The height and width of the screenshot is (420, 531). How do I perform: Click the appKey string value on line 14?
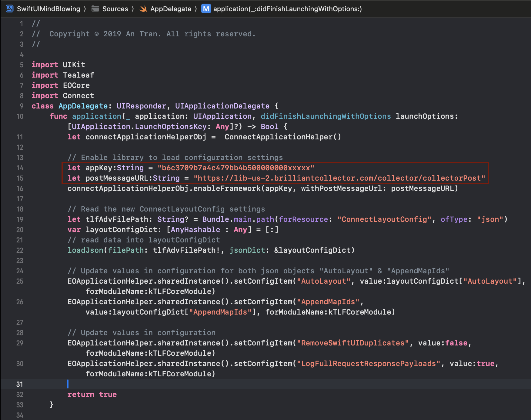pyautogui.click(x=235, y=168)
